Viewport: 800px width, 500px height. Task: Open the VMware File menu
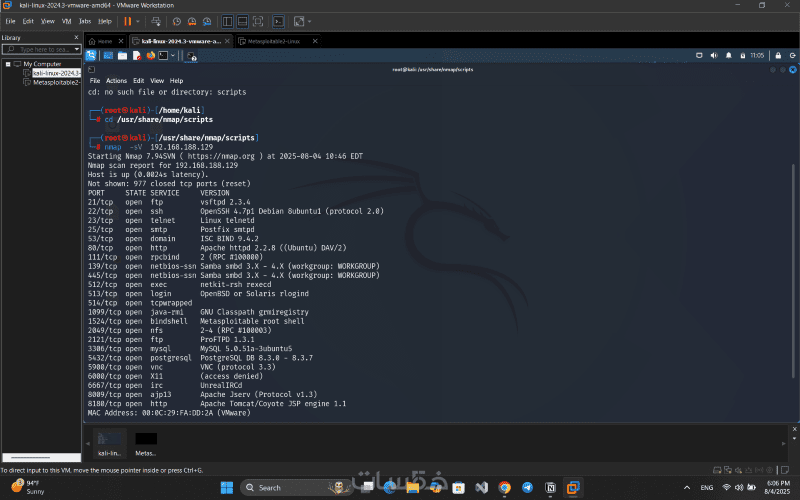pyautogui.click(x=10, y=21)
